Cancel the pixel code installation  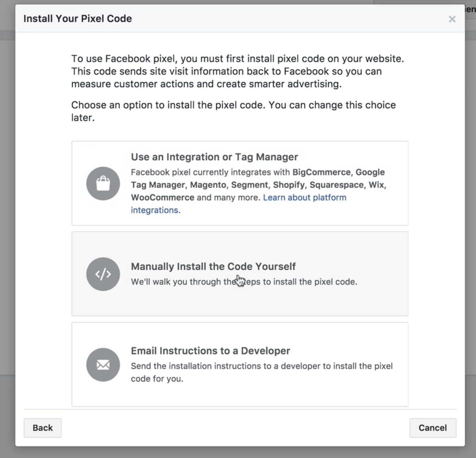click(433, 428)
